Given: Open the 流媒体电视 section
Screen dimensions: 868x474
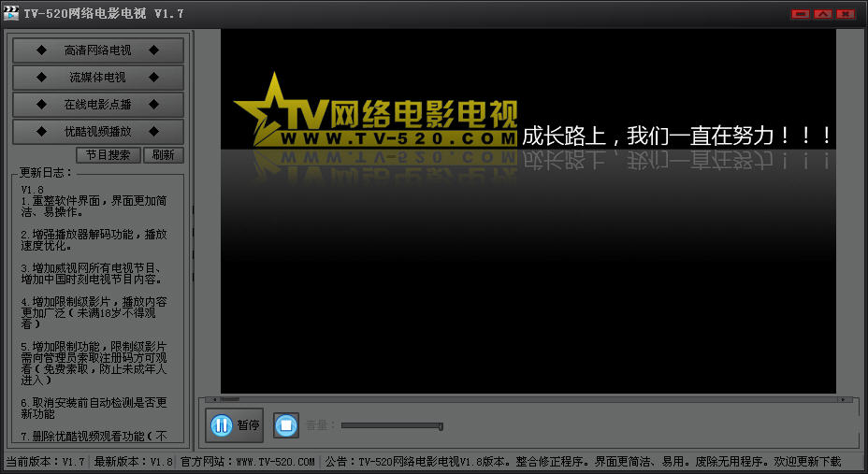Looking at the screenshot, I should (x=98, y=78).
